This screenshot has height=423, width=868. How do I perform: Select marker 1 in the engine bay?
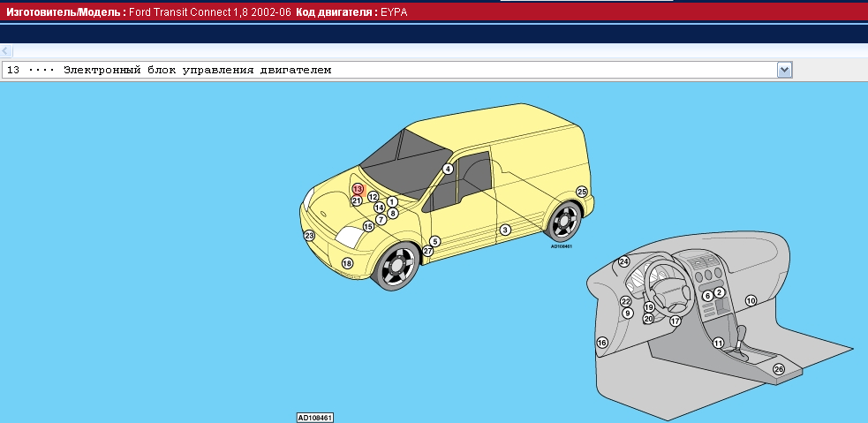(392, 202)
